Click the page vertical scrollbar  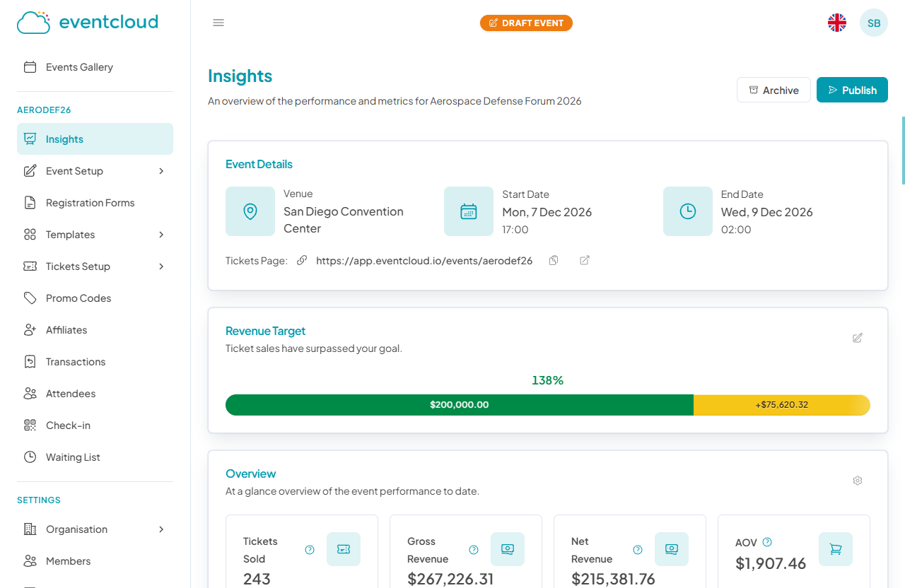(x=903, y=150)
